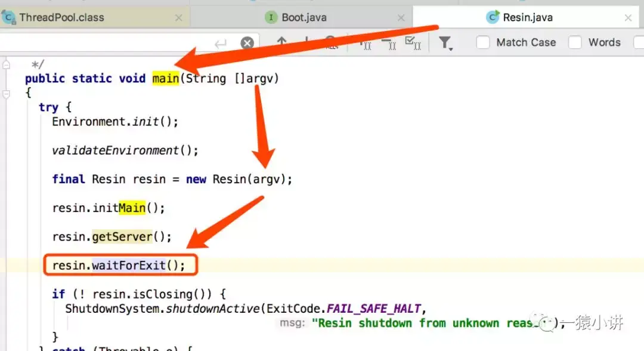This screenshot has height=351, width=644.
Task: Click validateEnvironment() call
Action: (125, 150)
